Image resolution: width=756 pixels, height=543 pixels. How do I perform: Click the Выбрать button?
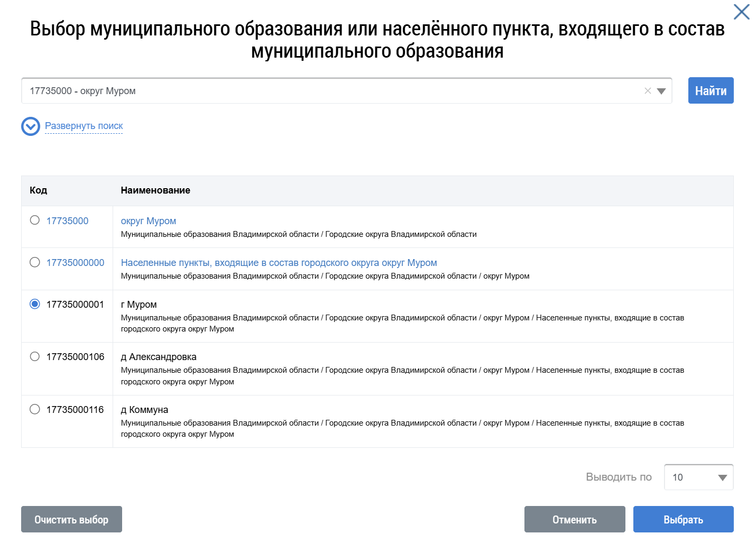[x=683, y=519]
